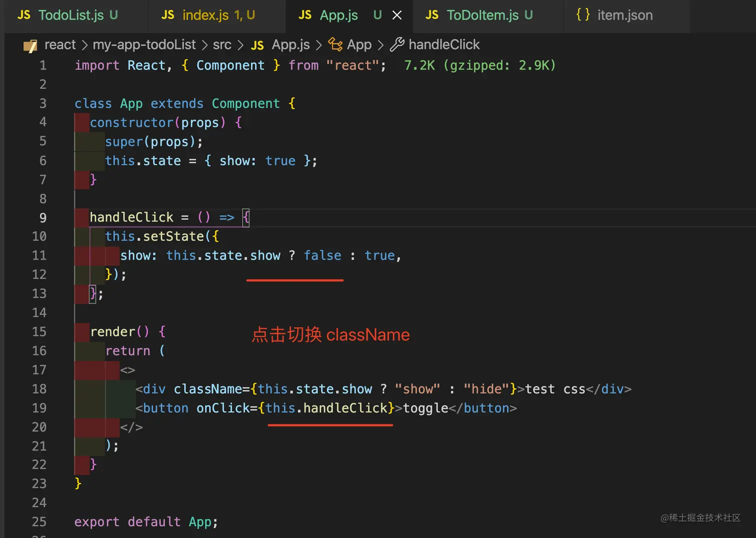Screen dimensions: 756x538
Task: Click 'className' attribute on the div line
Action: 208,389
